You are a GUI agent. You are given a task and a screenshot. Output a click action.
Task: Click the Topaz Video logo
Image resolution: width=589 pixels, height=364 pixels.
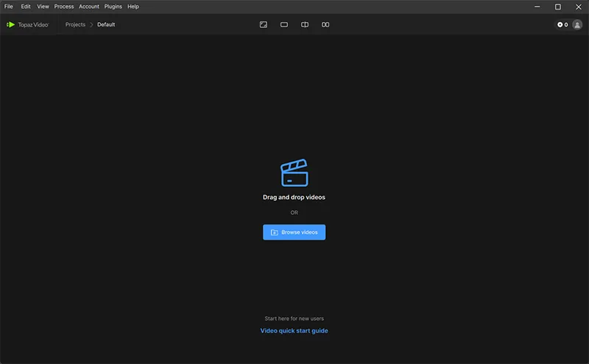[x=28, y=25]
